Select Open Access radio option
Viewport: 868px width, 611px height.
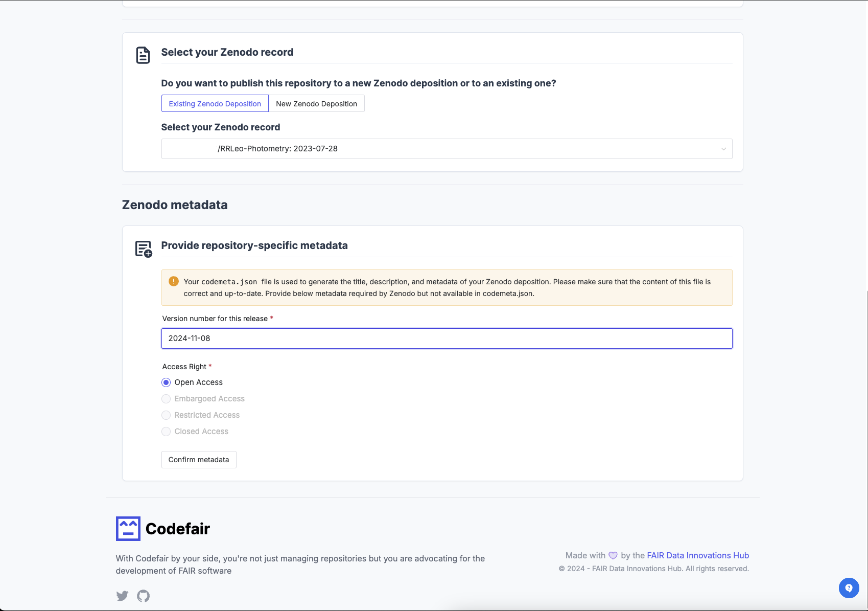pos(166,382)
